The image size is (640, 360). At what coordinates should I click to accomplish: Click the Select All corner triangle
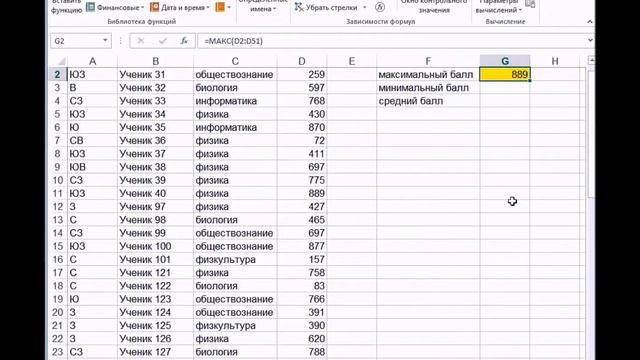[61, 61]
